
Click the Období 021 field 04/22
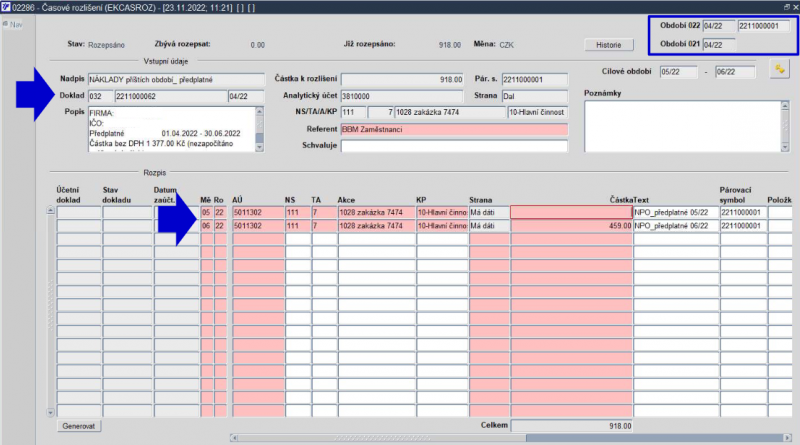tap(719, 45)
